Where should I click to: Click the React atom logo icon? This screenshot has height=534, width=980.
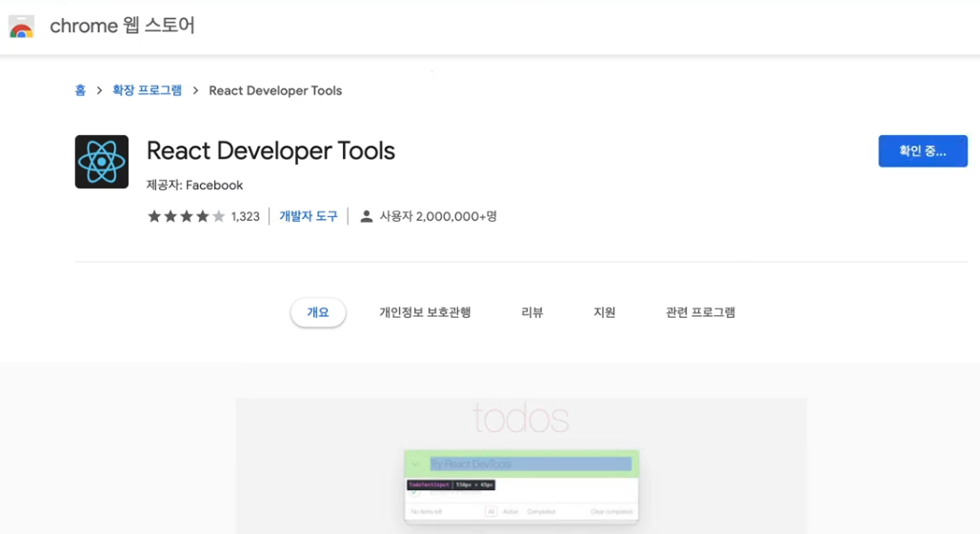[102, 162]
